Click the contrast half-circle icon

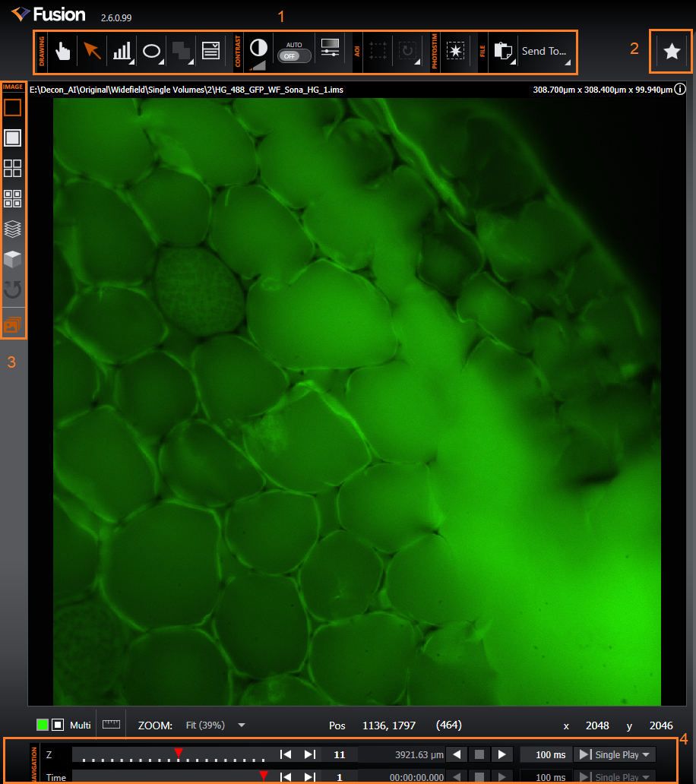tap(258, 48)
